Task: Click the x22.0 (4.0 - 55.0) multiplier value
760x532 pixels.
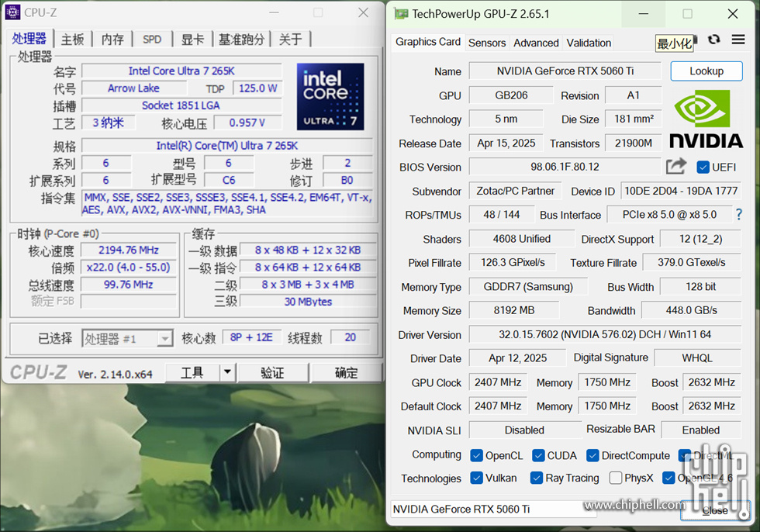Action: tap(129, 268)
